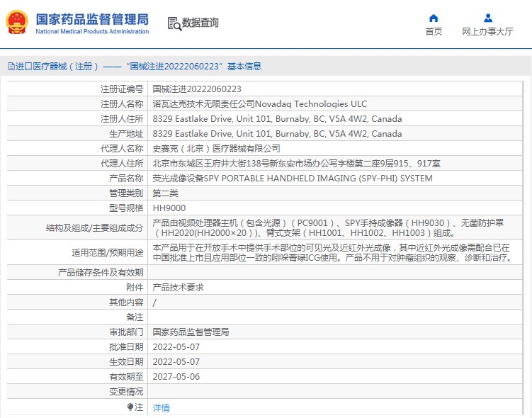This screenshot has height=418, width=532.
Task: Click the 代理人名称 row label
Action: coord(122,149)
